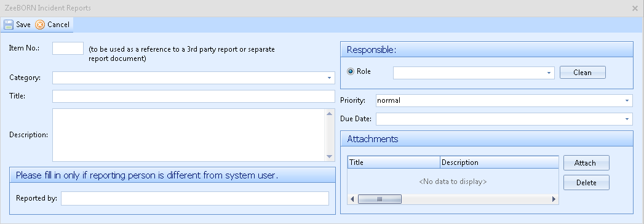The width and height of the screenshot is (644, 224).
Task: Click the attachments scroll left arrow
Action: pyautogui.click(x=352, y=199)
